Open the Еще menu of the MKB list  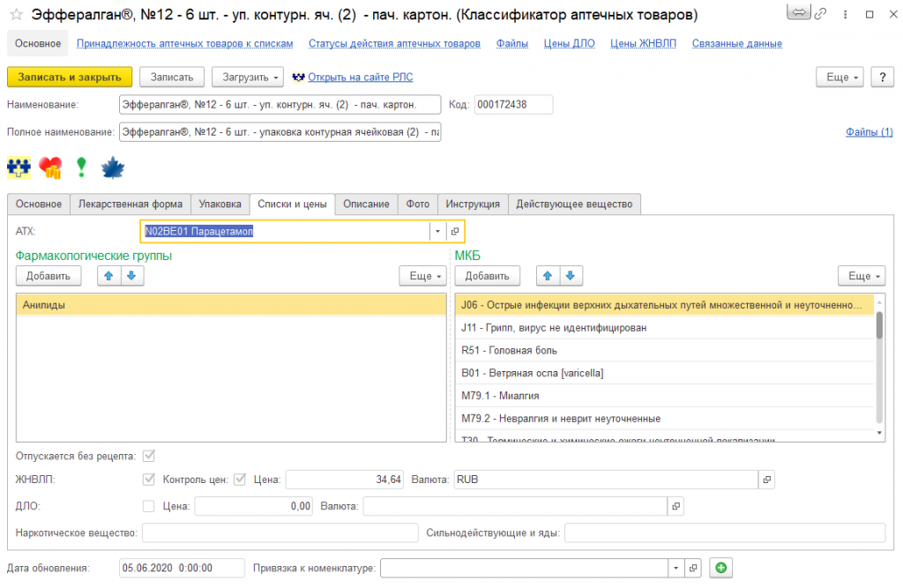tap(862, 276)
